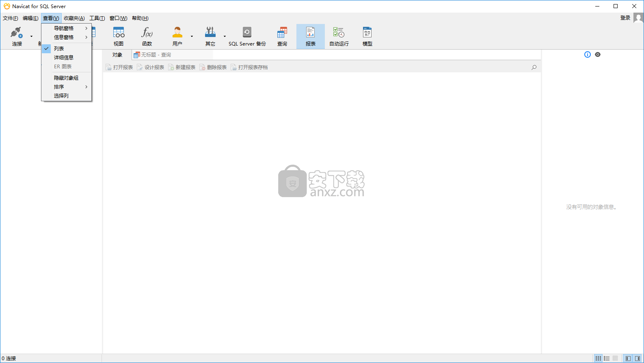
Task: Open the dropdown arrow next to 其它
Action: click(225, 37)
